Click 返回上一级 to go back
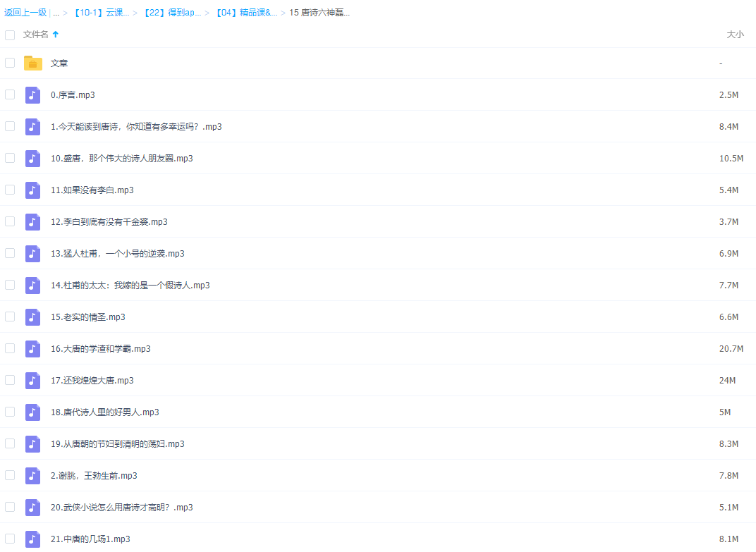 (x=25, y=13)
